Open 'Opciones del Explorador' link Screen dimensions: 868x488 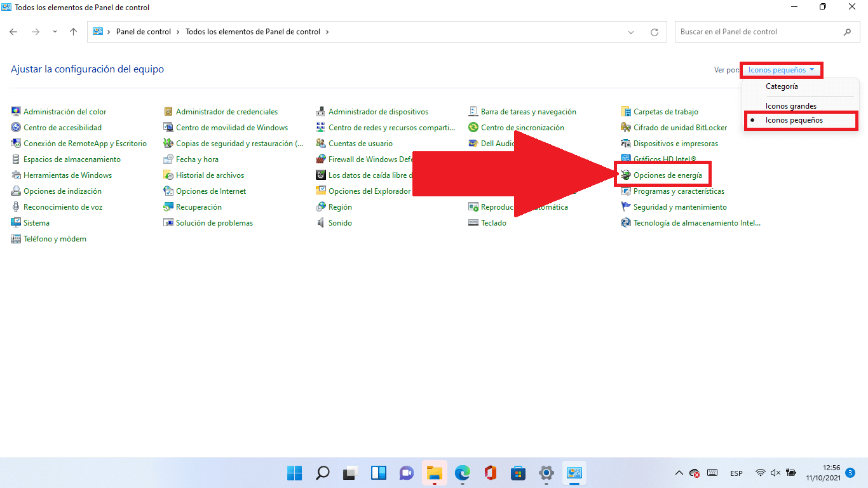pos(370,191)
